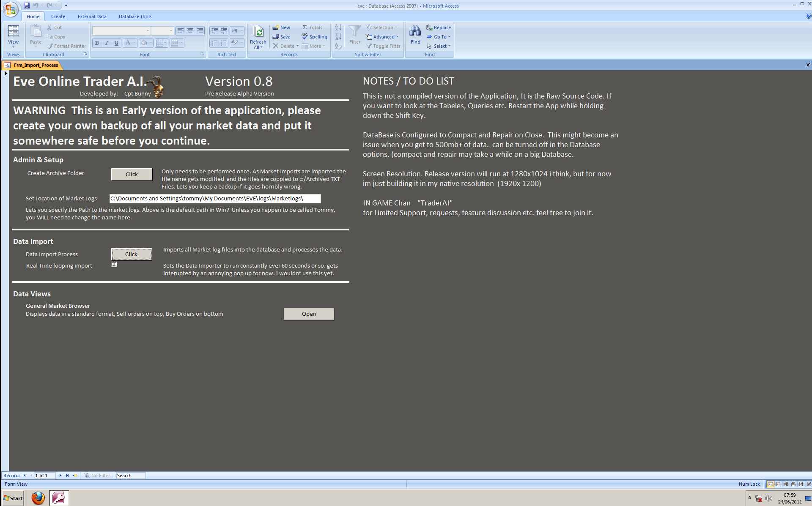Click the Refresh All icon
The height and width of the screenshot is (506, 812).
click(x=258, y=32)
